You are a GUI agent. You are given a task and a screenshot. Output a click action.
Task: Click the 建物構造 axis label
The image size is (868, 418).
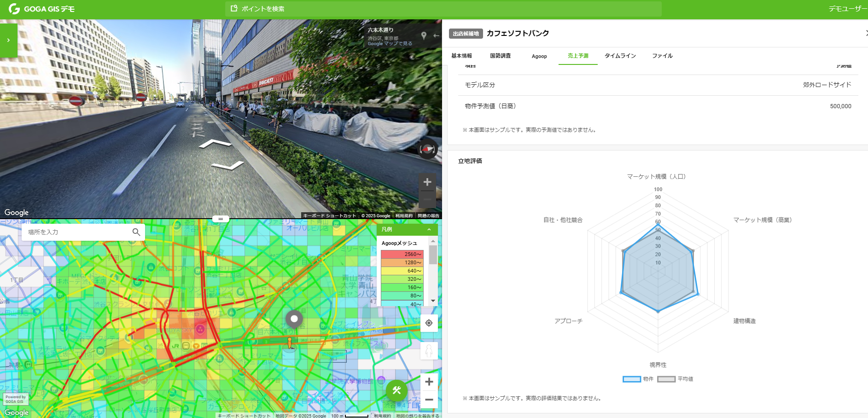744,321
